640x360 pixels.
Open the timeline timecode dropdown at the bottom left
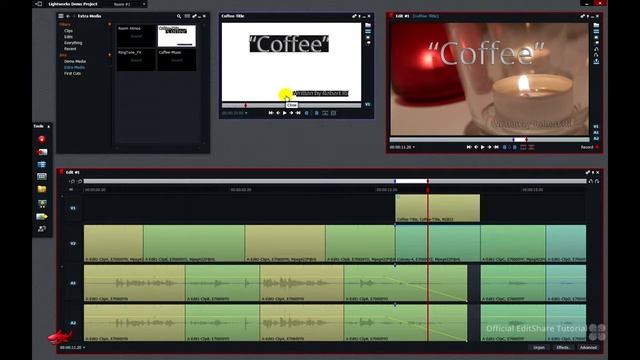(x=84, y=348)
